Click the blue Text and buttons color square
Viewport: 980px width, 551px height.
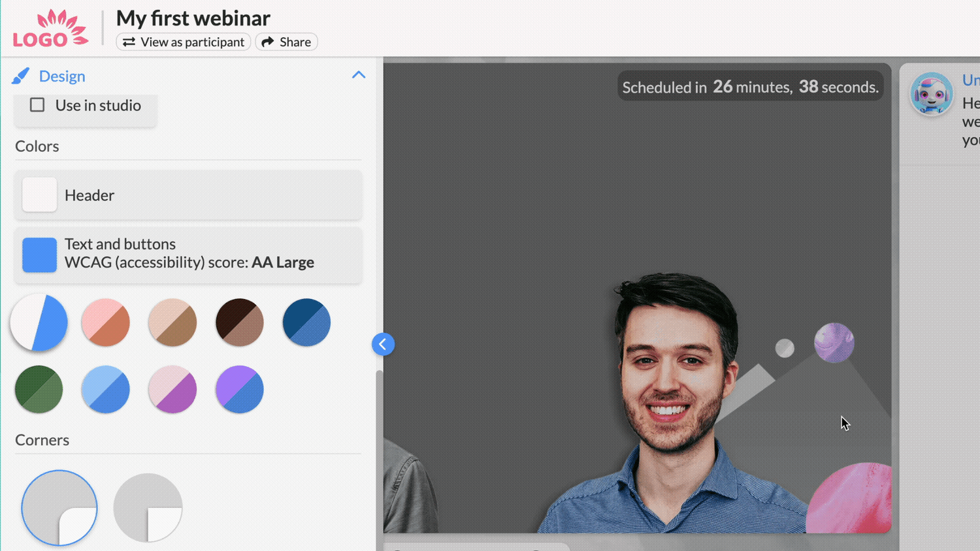click(39, 255)
